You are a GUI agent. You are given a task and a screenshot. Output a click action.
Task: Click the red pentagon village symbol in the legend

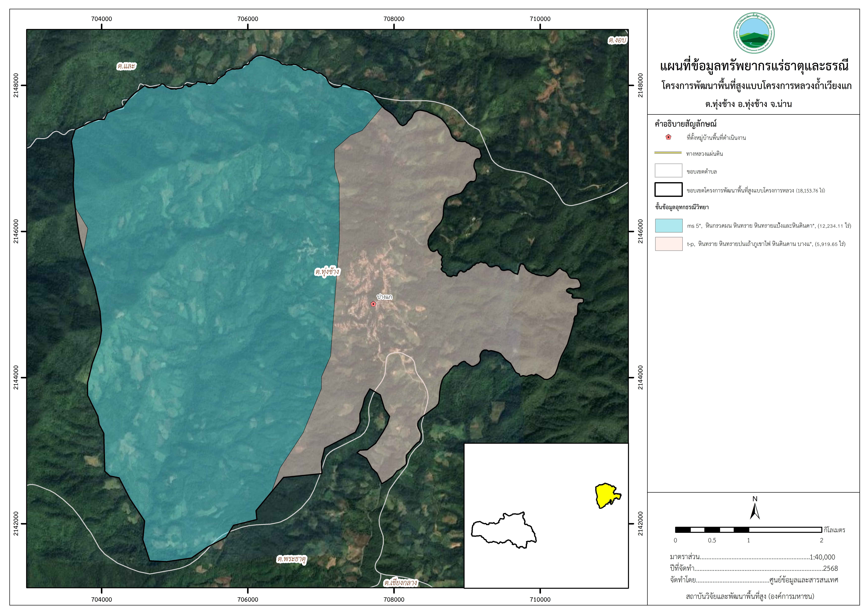(668, 137)
